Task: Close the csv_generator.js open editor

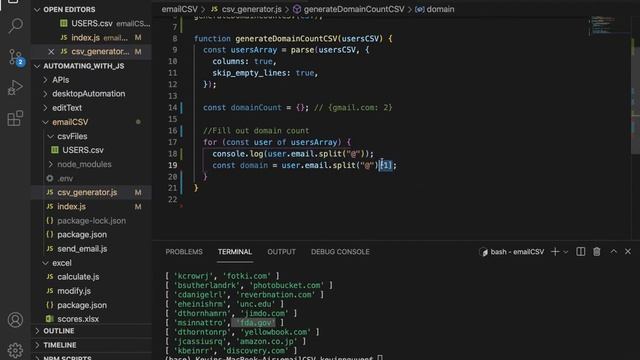Action: pos(51,52)
